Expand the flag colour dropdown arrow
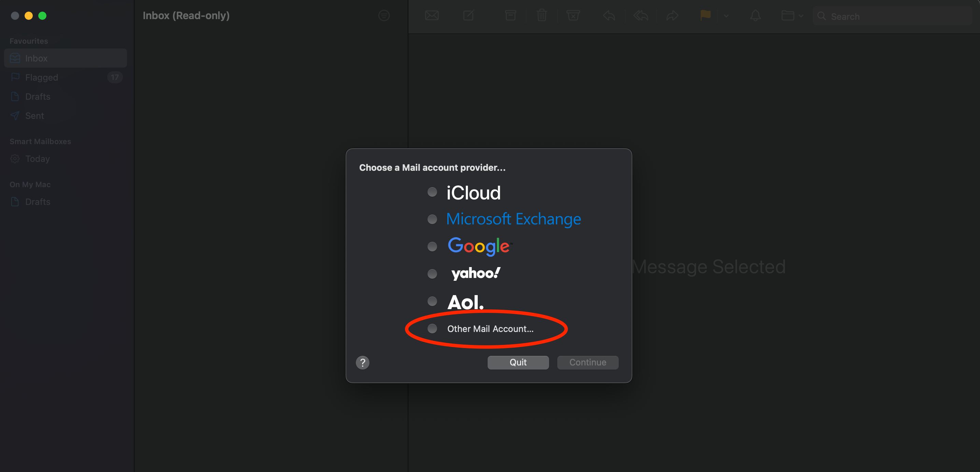The width and height of the screenshot is (980, 472). click(x=726, y=16)
